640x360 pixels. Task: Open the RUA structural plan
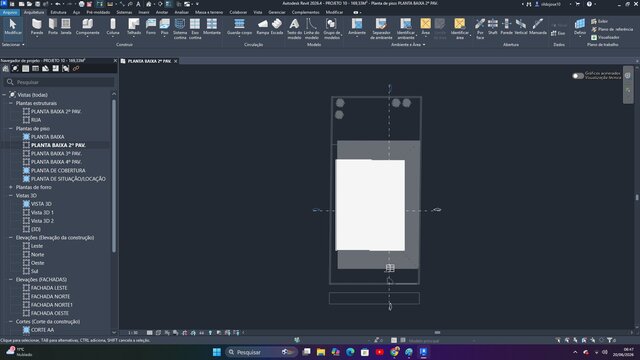click(36, 120)
